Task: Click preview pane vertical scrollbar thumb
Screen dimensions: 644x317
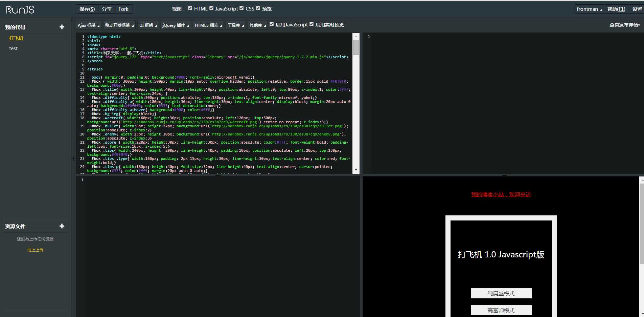Action: tap(642, 224)
